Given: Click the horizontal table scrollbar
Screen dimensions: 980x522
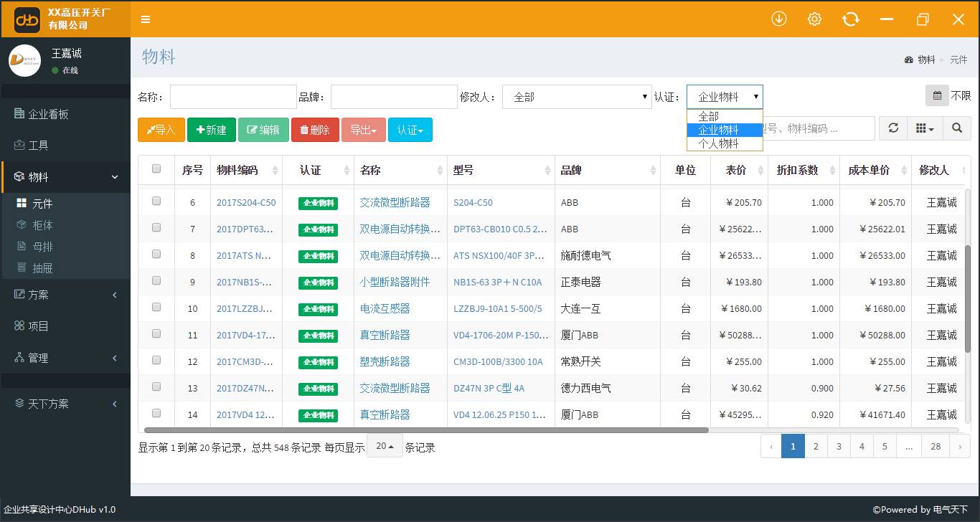Looking at the screenshot, I should [426, 430].
